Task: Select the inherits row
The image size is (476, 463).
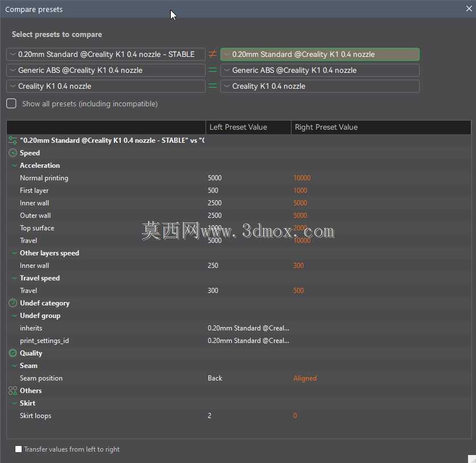Action: tap(239, 328)
